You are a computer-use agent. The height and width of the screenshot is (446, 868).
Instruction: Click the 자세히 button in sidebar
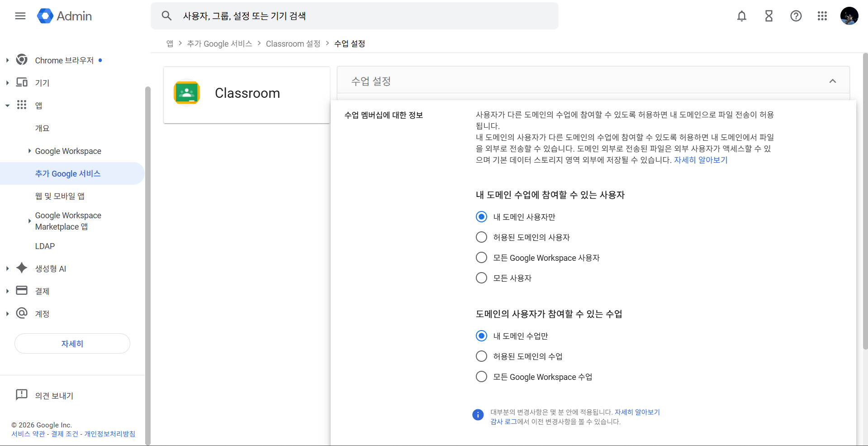[x=72, y=344]
